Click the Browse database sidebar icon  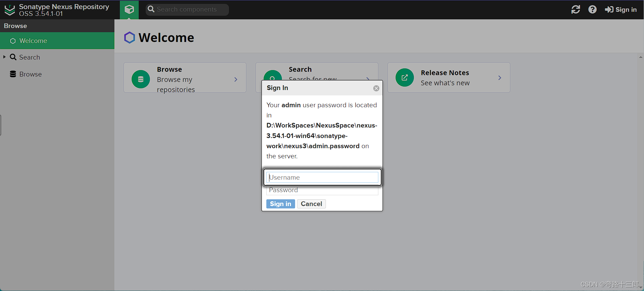coord(13,74)
